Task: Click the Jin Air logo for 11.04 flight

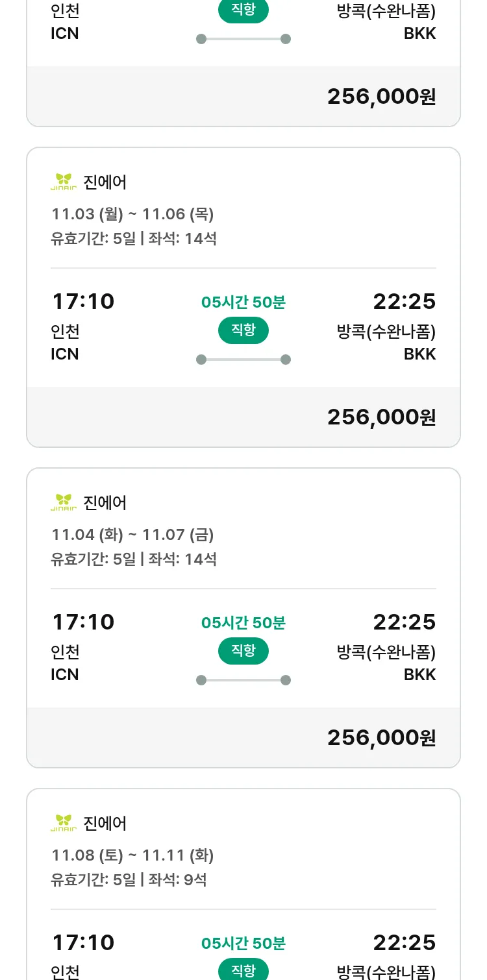Action: pos(64,503)
